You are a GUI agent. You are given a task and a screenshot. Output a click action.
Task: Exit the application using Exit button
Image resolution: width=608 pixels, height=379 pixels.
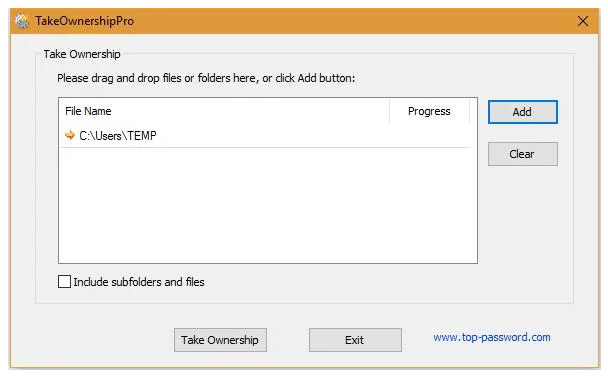click(x=355, y=340)
